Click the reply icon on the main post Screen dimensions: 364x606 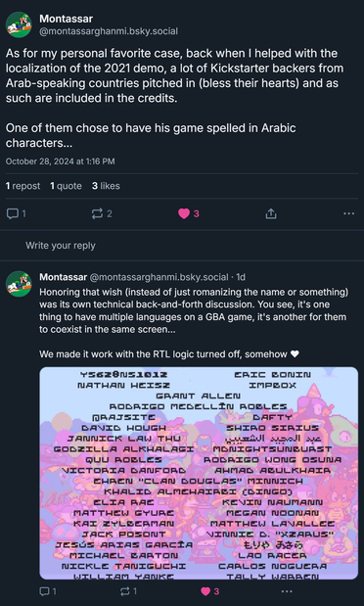[x=13, y=213]
